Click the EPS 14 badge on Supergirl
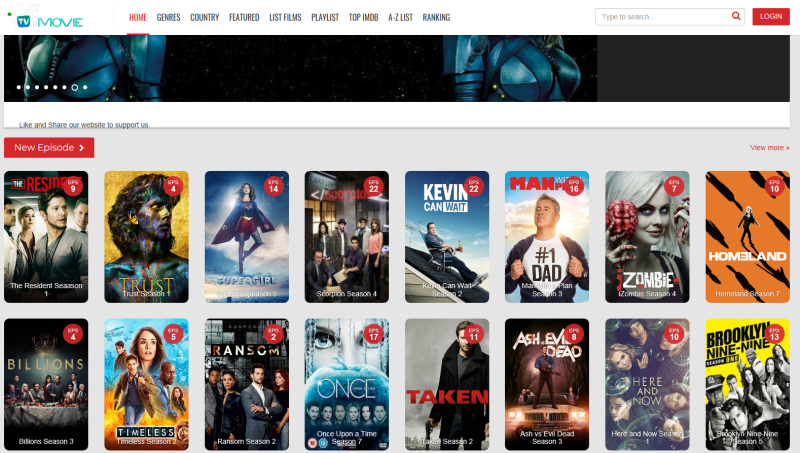The width and height of the screenshot is (800, 453). (273, 186)
